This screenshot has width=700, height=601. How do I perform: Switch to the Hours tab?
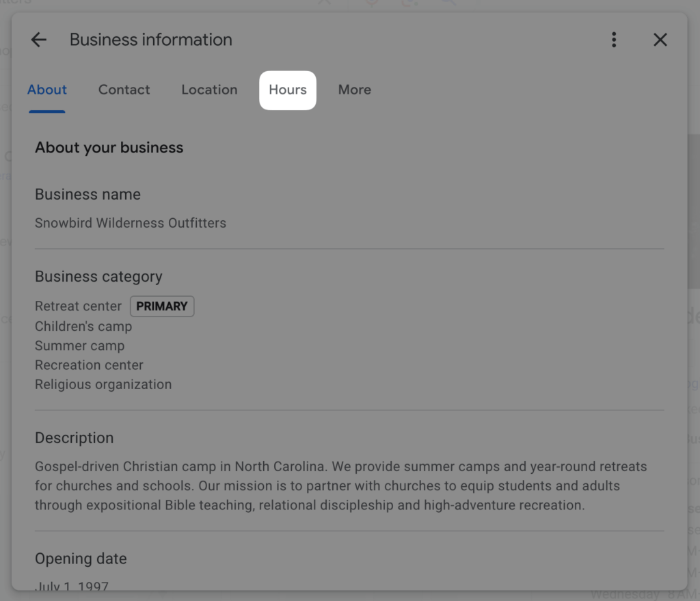click(x=288, y=90)
